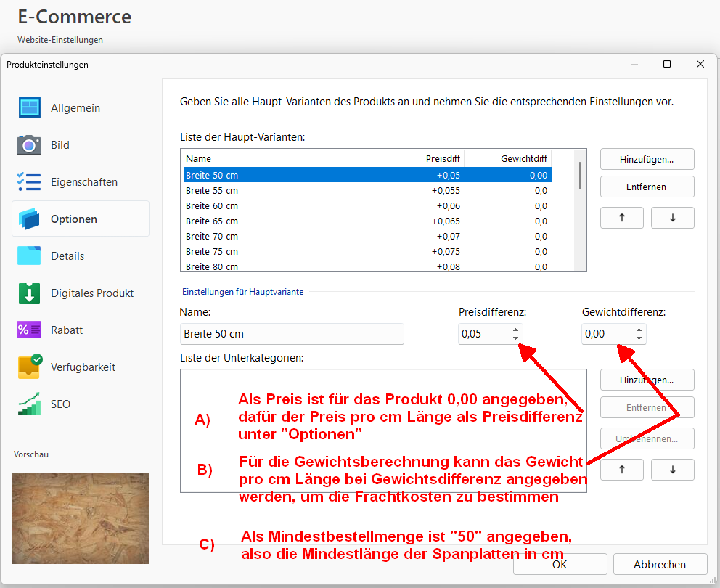
Task: Switch to the Rabatt tab label
Action: click(x=67, y=330)
